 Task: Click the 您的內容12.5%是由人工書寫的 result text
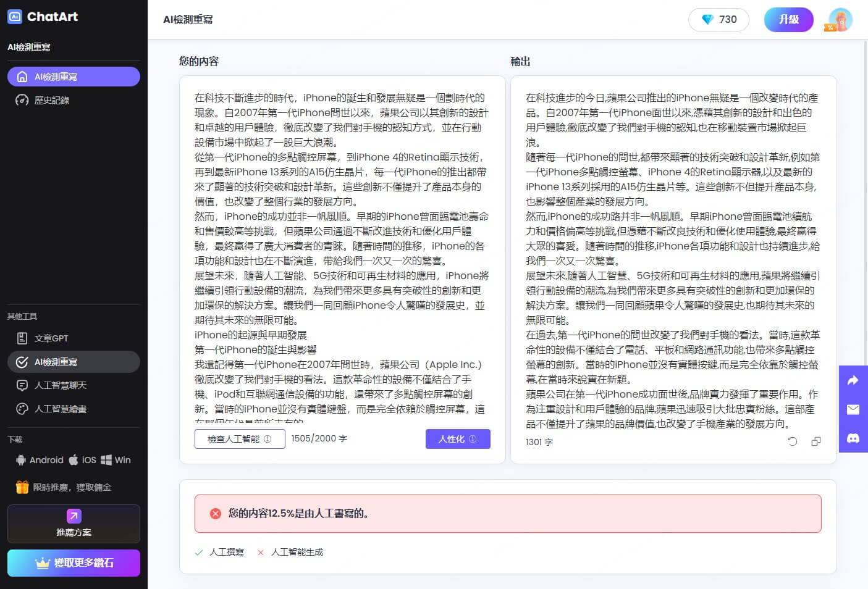click(x=298, y=514)
